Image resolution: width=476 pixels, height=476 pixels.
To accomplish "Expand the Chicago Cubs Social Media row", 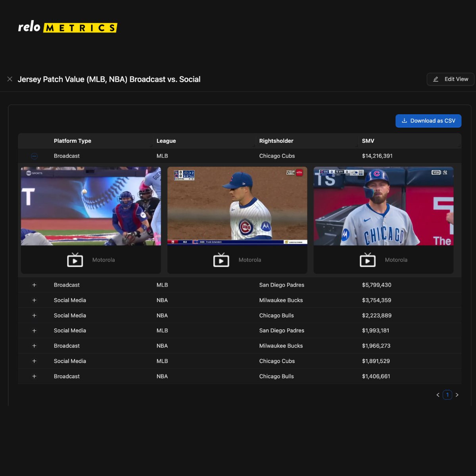I will 34,361.
